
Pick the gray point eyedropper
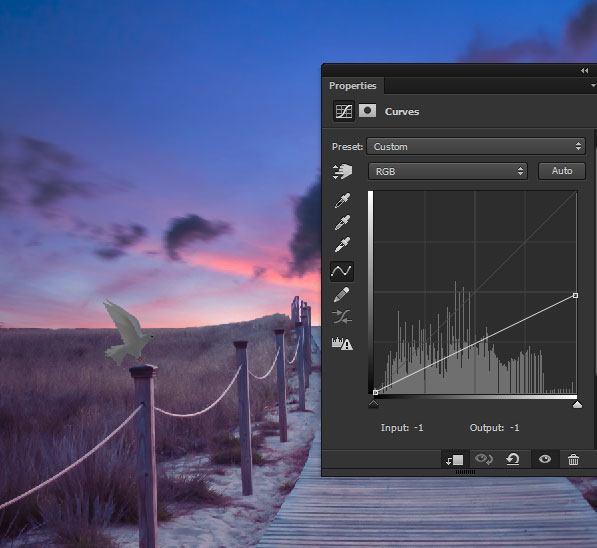point(342,222)
